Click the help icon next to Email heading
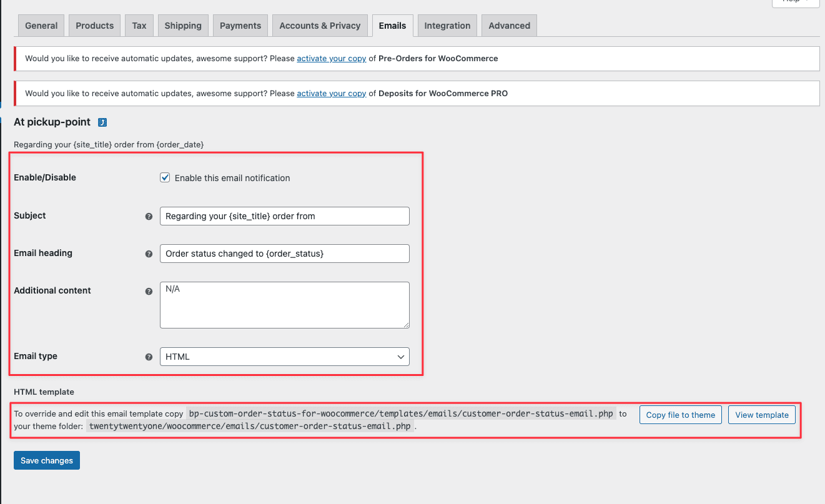 [x=149, y=254]
